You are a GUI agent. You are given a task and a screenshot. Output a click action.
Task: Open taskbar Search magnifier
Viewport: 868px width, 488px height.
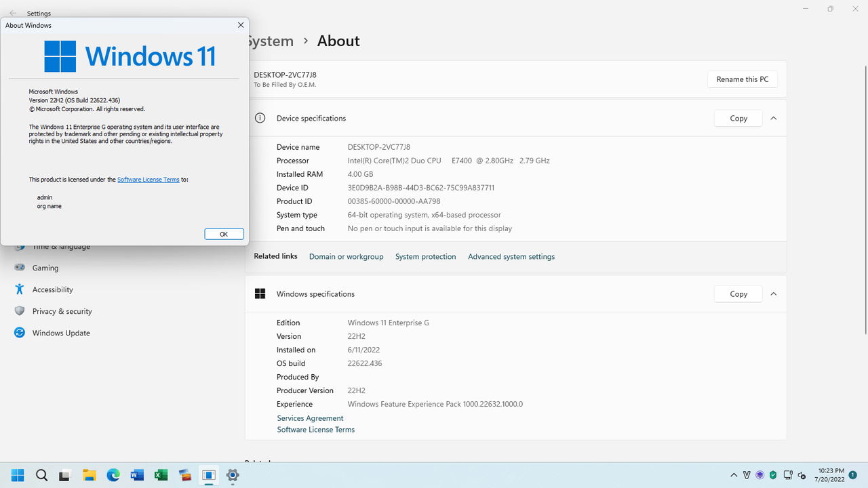41,475
